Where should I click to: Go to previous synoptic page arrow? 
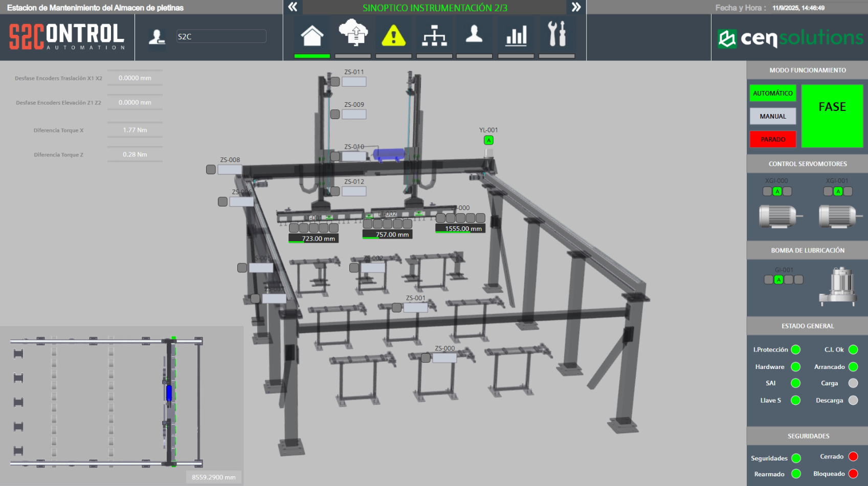pyautogui.click(x=293, y=7)
